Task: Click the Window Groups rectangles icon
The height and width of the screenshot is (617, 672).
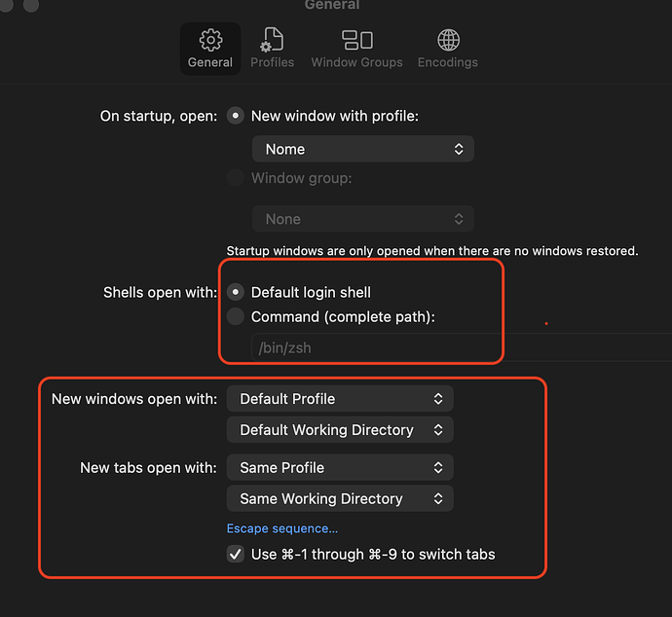Action: tap(356, 39)
